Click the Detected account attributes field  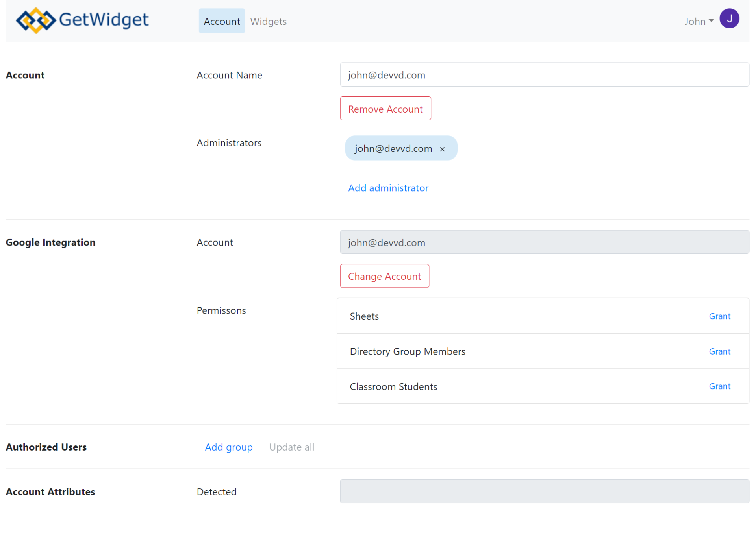[x=544, y=491]
